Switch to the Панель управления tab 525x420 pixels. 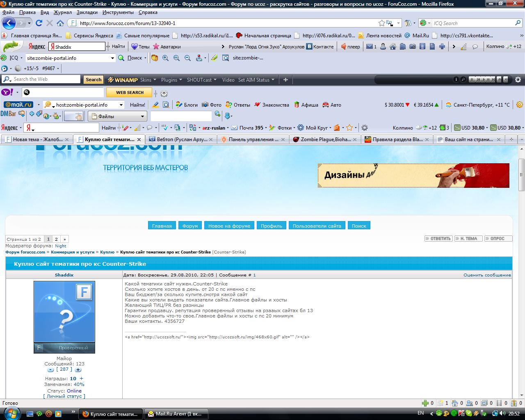tap(253, 139)
